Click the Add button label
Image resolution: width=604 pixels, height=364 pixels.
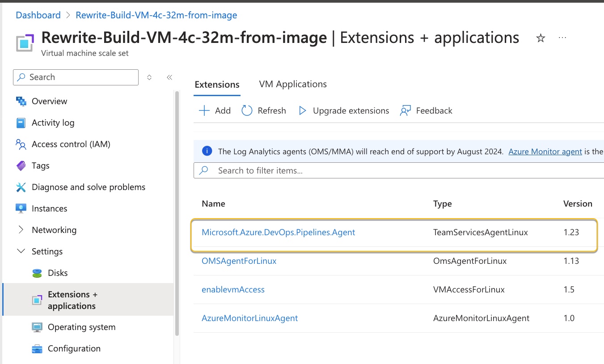(x=223, y=110)
